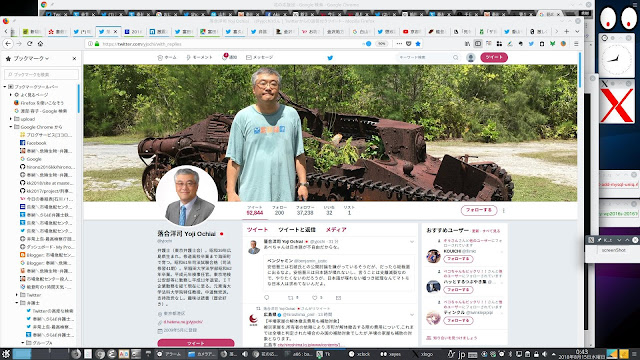The width and height of the screenshot is (640, 360).
Task: Click the Twitter bird logo in header
Action: point(330,58)
